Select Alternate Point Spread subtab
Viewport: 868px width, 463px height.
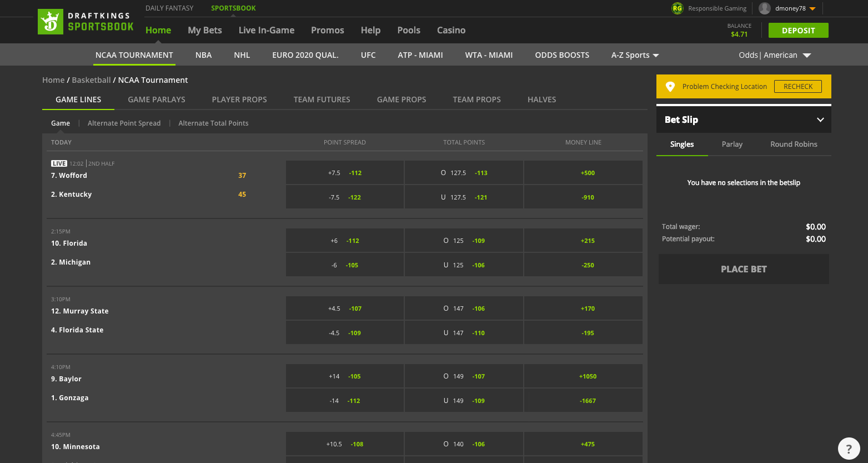tap(124, 123)
